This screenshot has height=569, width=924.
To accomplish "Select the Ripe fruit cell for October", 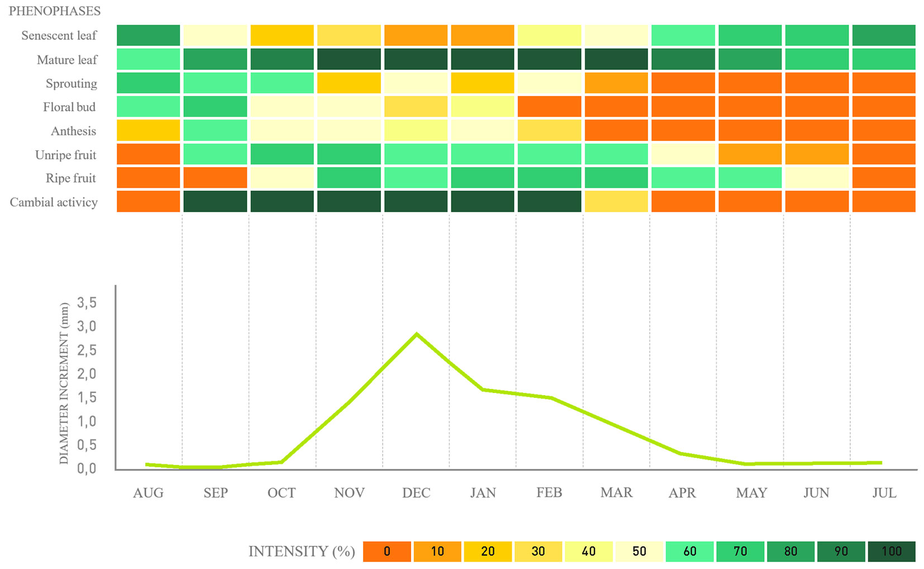I will 282,178.
